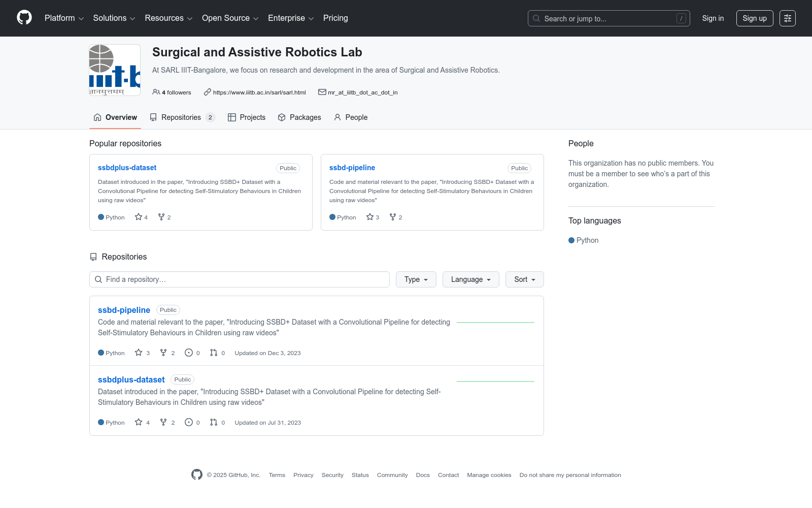This screenshot has width=812, height=508.
Task: Go to Pricing page
Action: [335, 18]
